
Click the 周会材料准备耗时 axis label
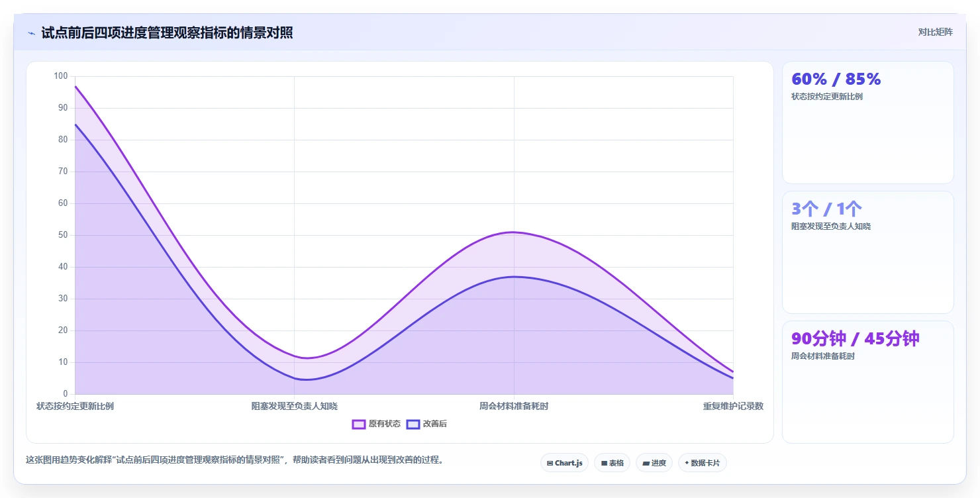pos(514,406)
